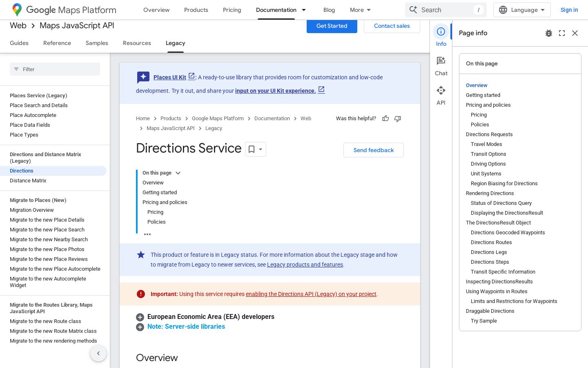Viewport: 588px width, 368px height.
Task: Click the bug report icon in Page info
Action: coord(549,33)
